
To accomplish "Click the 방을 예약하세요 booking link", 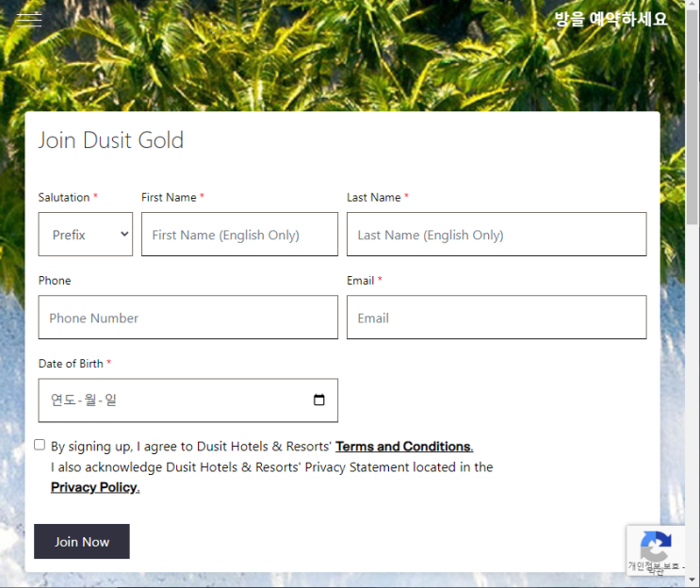I will 610,19.
